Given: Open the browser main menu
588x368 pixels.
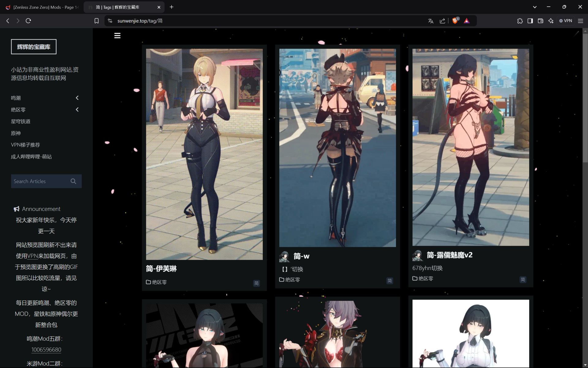Looking at the screenshot, I should pos(580,21).
